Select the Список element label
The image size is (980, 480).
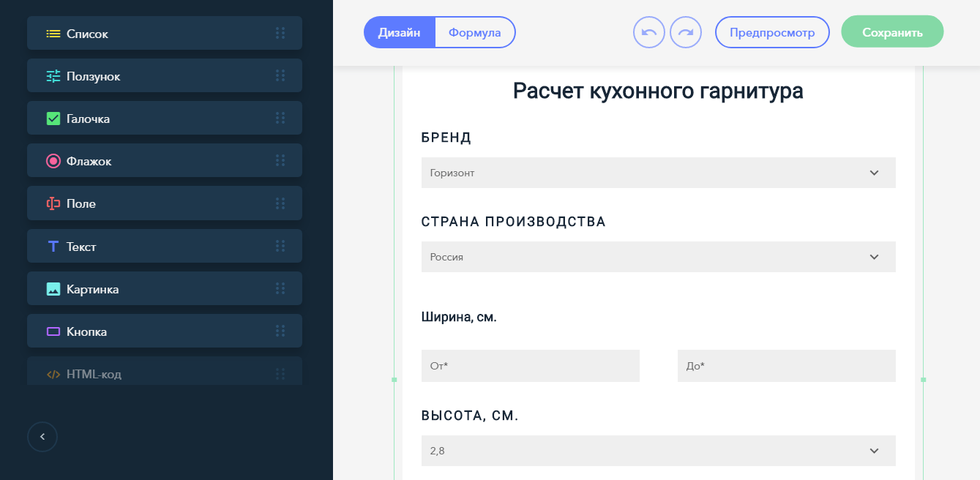[87, 34]
